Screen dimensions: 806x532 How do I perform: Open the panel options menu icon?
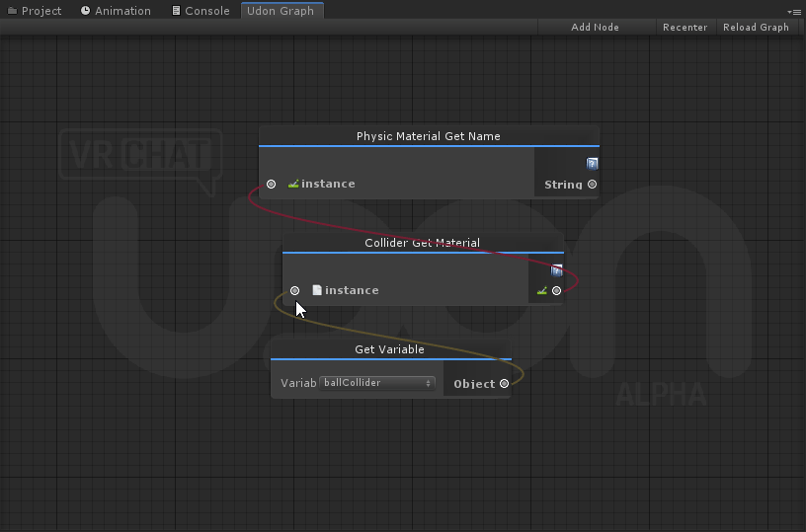click(x=794, y=11)
